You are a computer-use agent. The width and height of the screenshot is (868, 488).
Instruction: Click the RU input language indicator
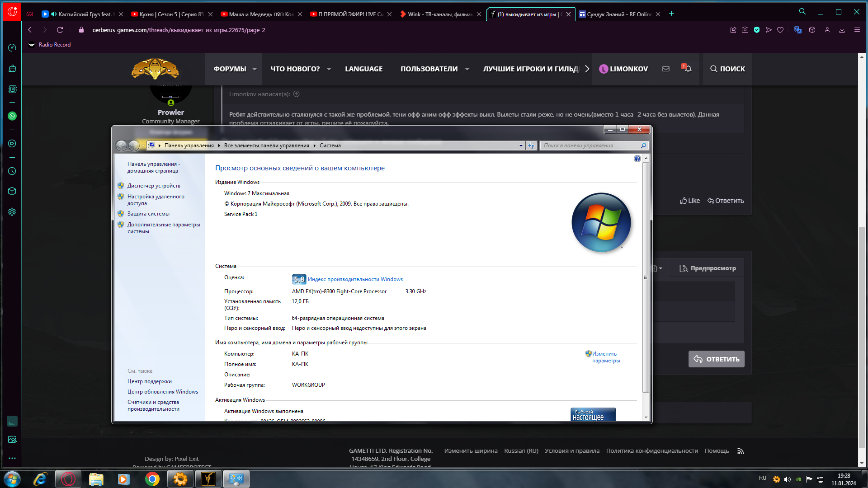[763, 478]
